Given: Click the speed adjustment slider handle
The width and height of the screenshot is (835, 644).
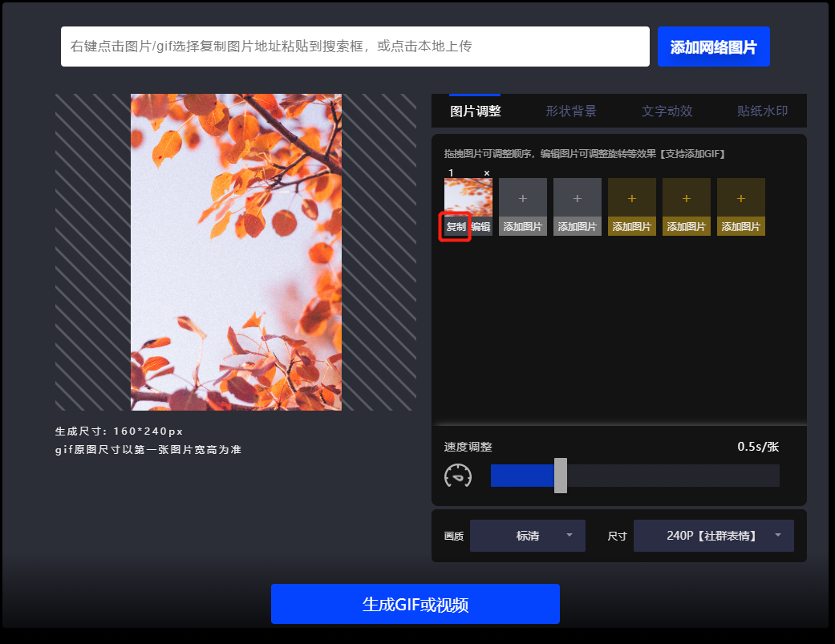Looking at the screenshot, I should point(561,476).
